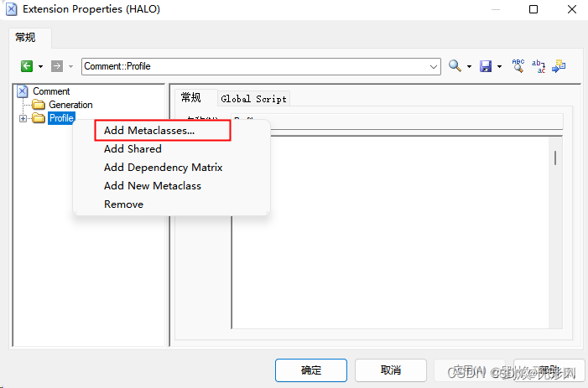Click the 取消 button
Image resolution: width=588 pixels, height=388 pixels.
pyautogui.click(x=390, y=370)
